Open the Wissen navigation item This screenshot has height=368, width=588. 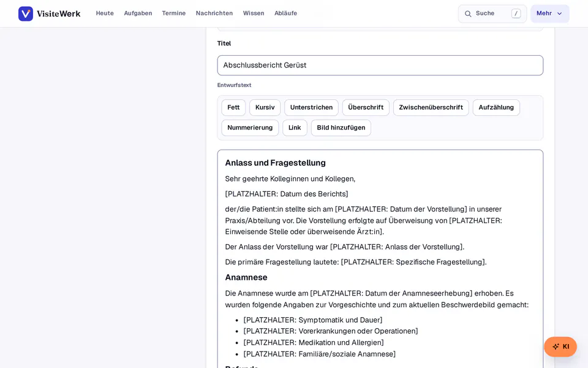click(x=254, y=13)
